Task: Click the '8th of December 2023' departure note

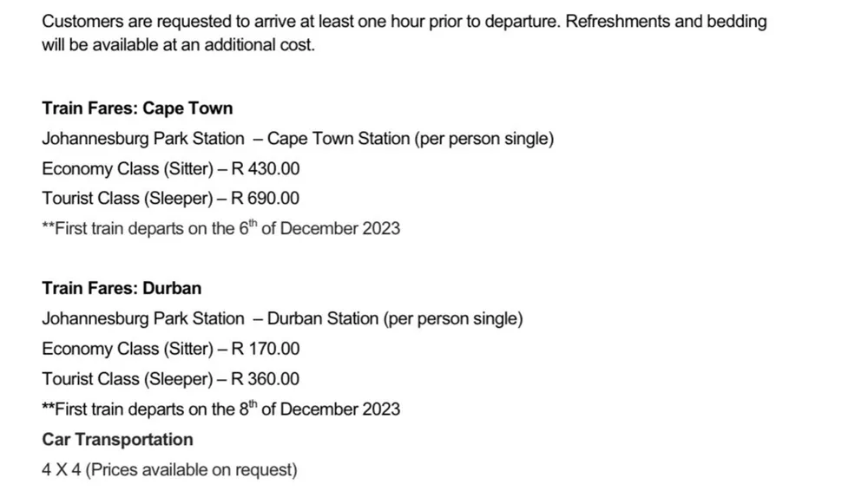Action: (220, 409)
